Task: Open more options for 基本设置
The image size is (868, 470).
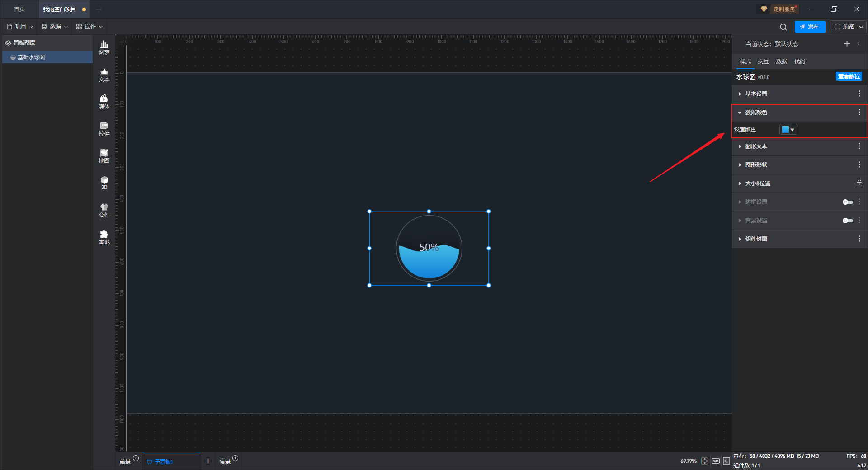Action: [x=859, y=94]
